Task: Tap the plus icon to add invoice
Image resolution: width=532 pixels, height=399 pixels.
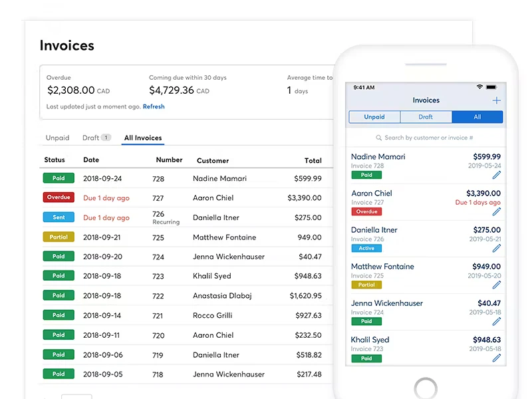Action: click(x=496, y=100)
